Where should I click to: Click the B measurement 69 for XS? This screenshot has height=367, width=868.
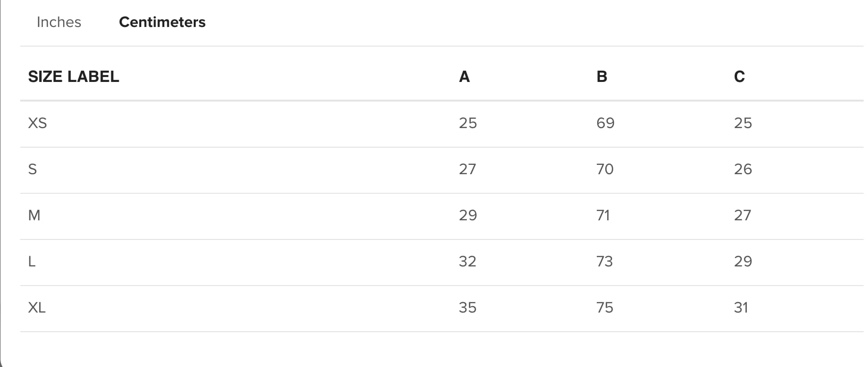coord(605,123)
